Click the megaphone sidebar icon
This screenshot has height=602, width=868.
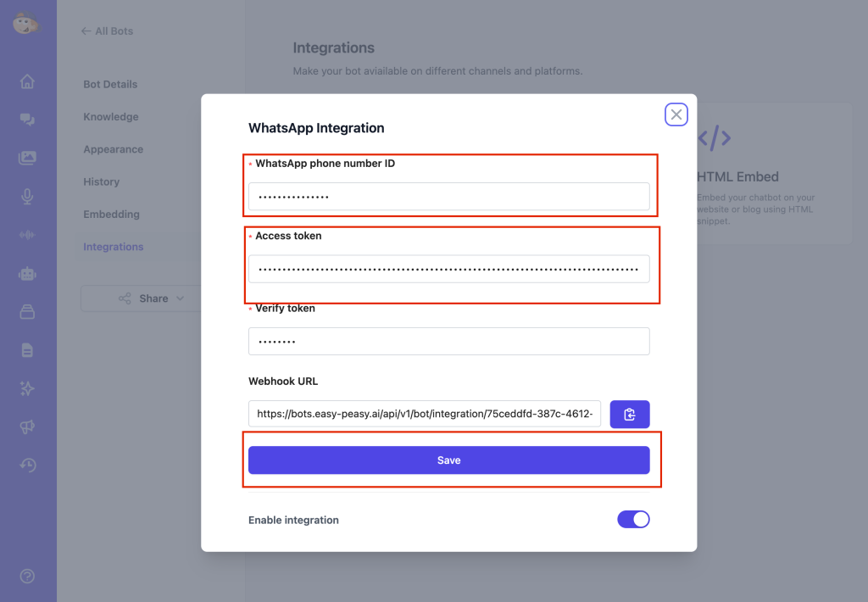(27, 426)
